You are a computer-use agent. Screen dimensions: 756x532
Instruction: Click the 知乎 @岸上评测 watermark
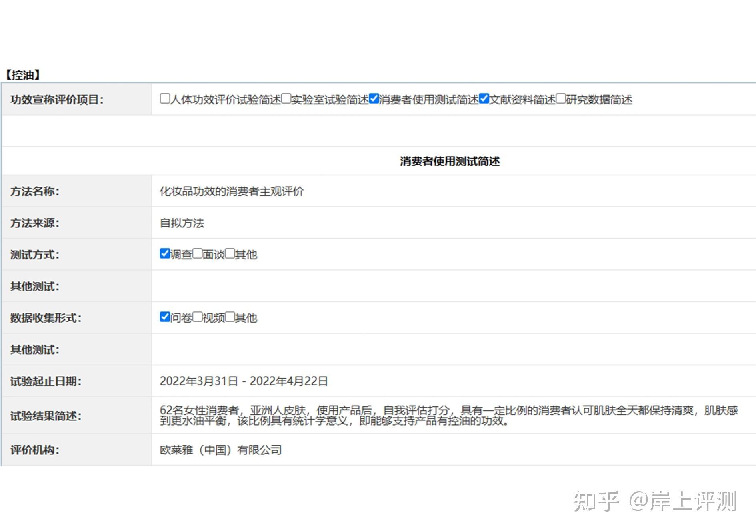pyautogui.click(x=655, y=501)
